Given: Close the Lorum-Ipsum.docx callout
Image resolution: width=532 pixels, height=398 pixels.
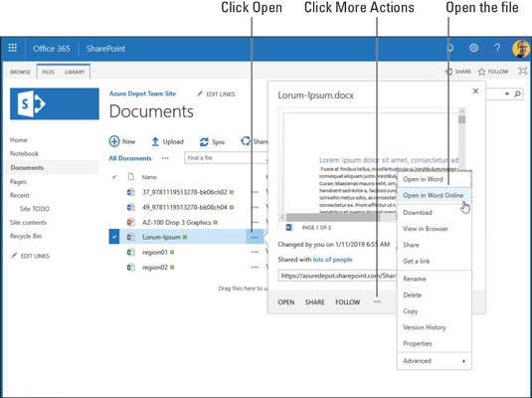Looking at the screenshot, I should click(475, 91).
